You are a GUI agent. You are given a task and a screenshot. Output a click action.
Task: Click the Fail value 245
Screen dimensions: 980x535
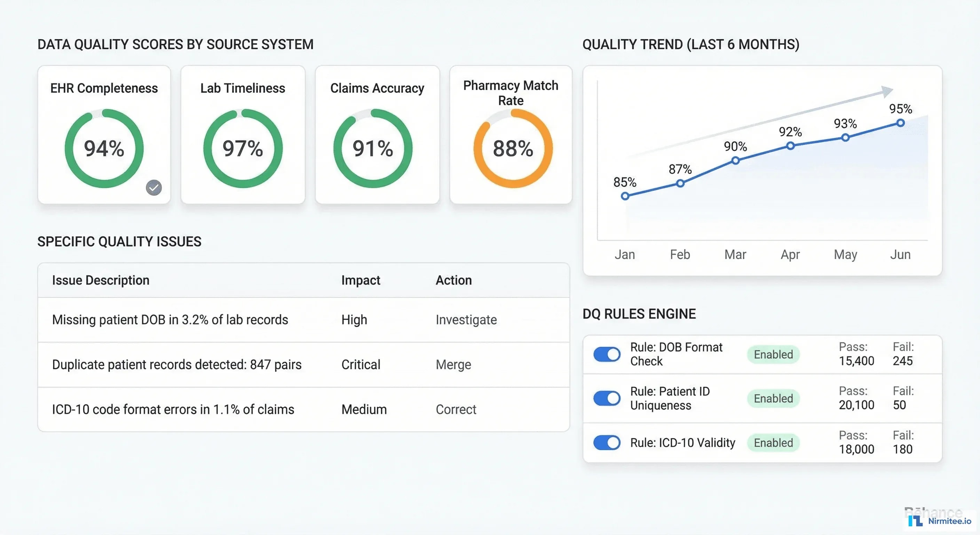click(x=903, y=361)
